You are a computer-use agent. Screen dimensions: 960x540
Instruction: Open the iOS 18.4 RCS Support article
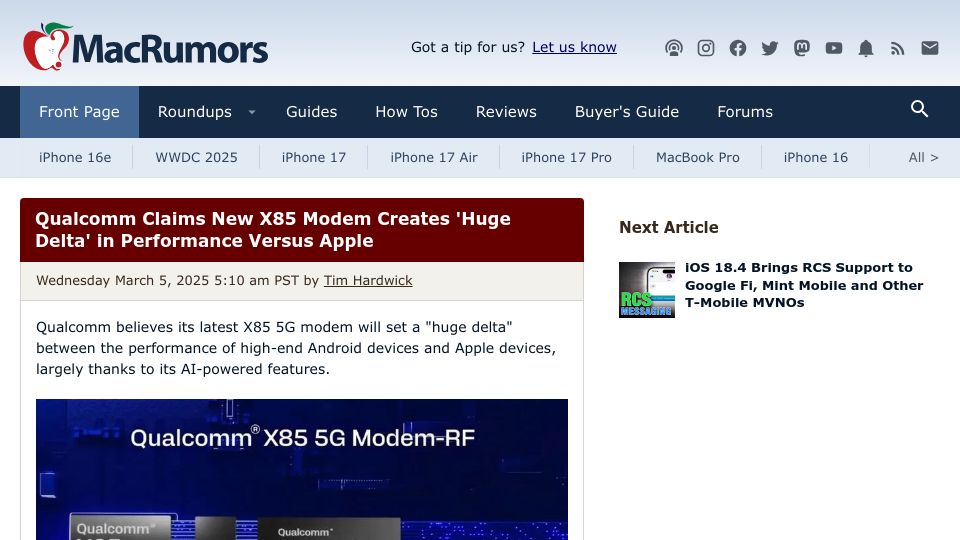[804, 285]
